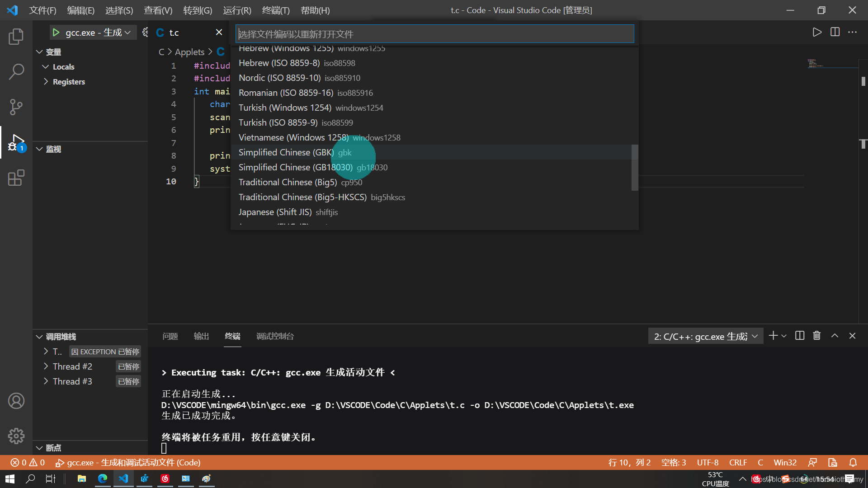Click the Run Code play icon
The image size is (868, 488).
tap(816, 32)
